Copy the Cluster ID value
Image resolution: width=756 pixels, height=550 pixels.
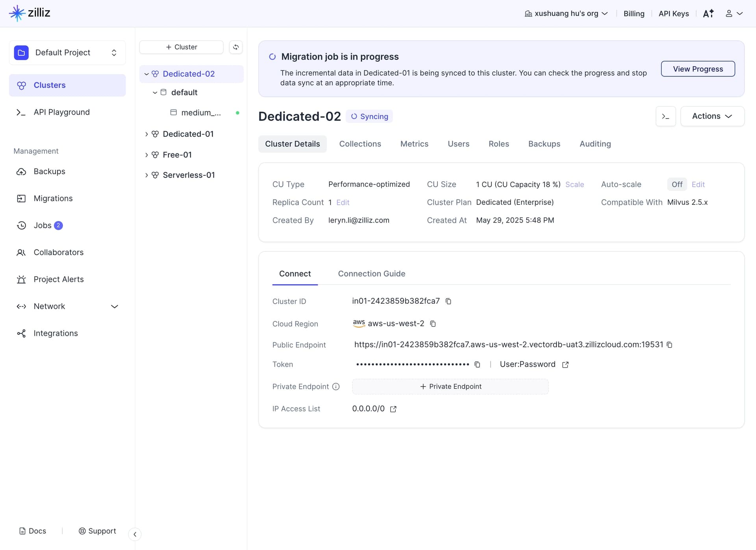[x=448, y=301]
